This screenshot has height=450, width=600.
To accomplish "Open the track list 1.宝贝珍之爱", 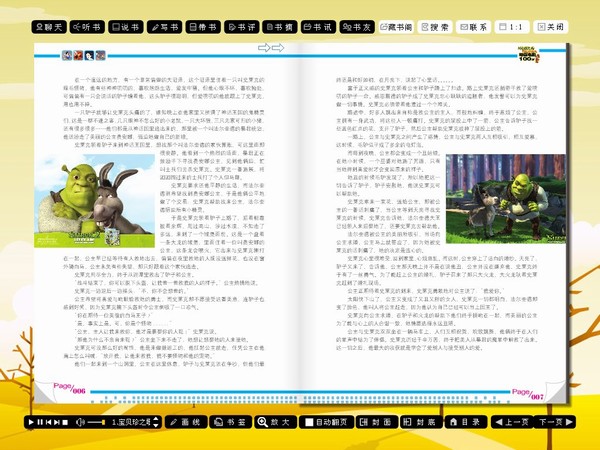I will (x=131, y=422).
